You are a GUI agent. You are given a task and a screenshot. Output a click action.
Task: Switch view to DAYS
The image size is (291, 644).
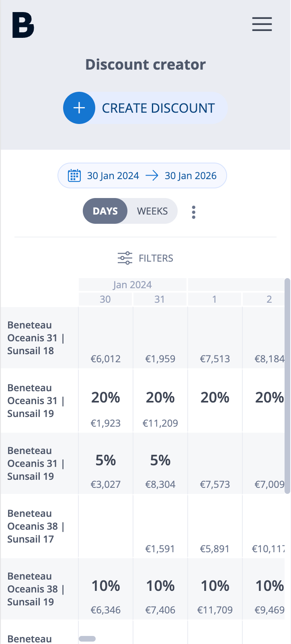tap(105, 211)
